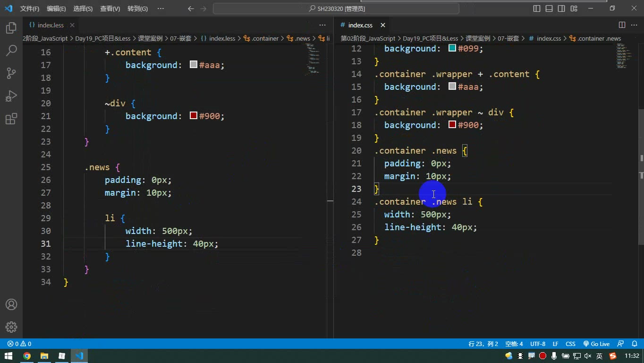This screenshot has width=644, height=363.
Task: Click the SH230320 command center search box
Action: 336,9
